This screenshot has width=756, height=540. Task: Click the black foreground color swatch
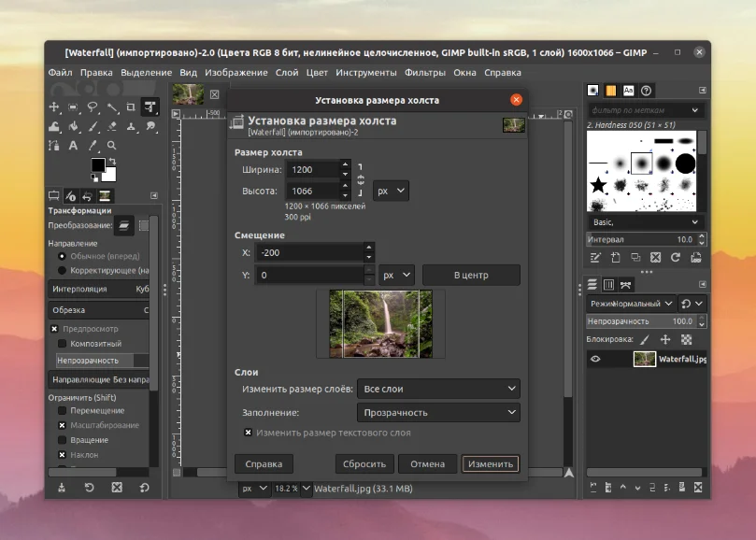[x=97, y=165]
